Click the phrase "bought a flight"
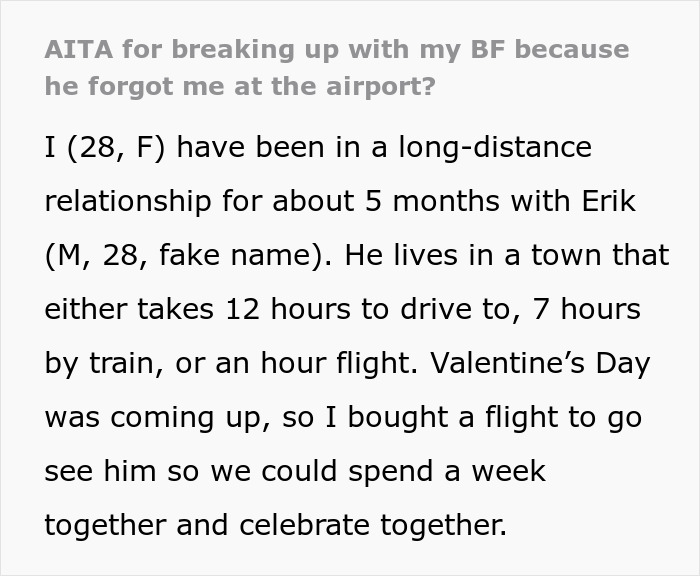Viewport: 700px width, 576px height. point(435,417)
